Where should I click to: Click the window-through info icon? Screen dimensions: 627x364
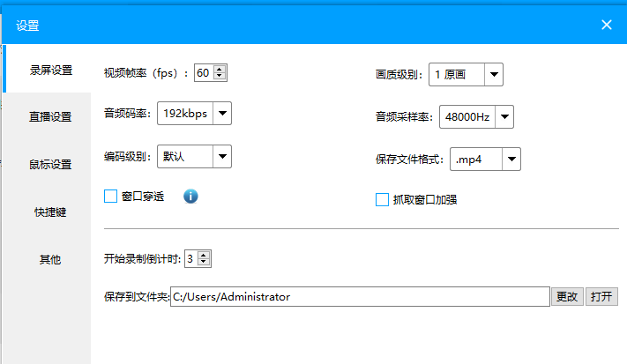point(190,197)
